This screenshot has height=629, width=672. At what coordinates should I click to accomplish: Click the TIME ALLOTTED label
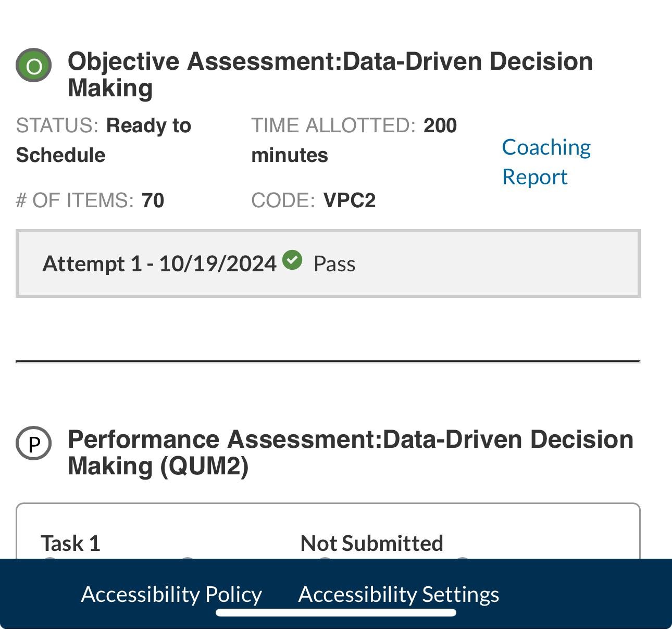333,126
